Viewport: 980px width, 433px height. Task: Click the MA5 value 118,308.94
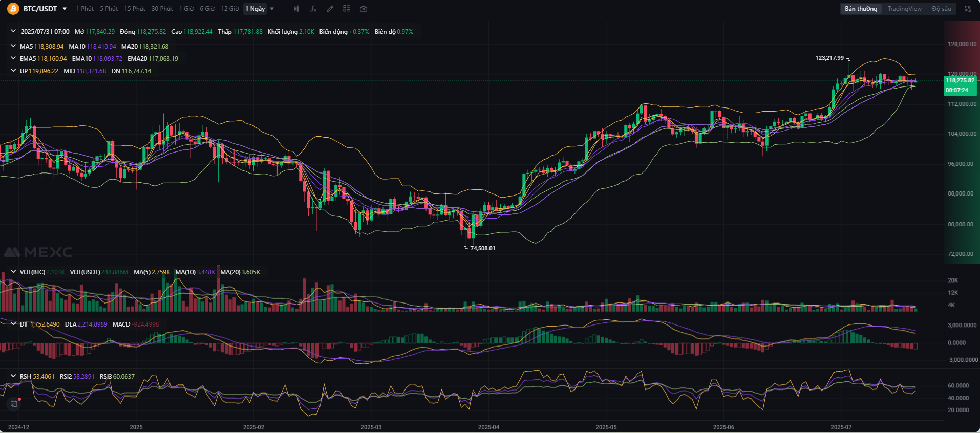(x=49, y=46)
